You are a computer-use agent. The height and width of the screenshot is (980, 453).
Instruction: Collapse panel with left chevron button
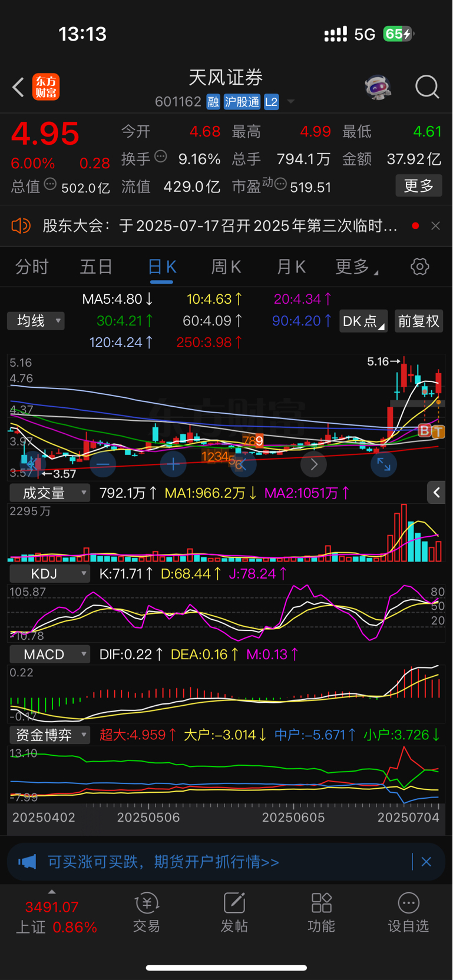[436, 493]
